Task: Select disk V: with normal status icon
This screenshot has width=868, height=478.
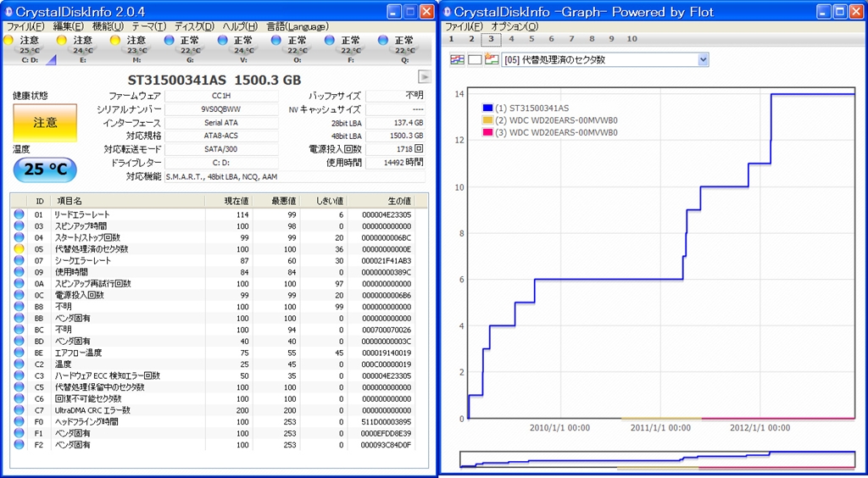Action: pos(243,48)
